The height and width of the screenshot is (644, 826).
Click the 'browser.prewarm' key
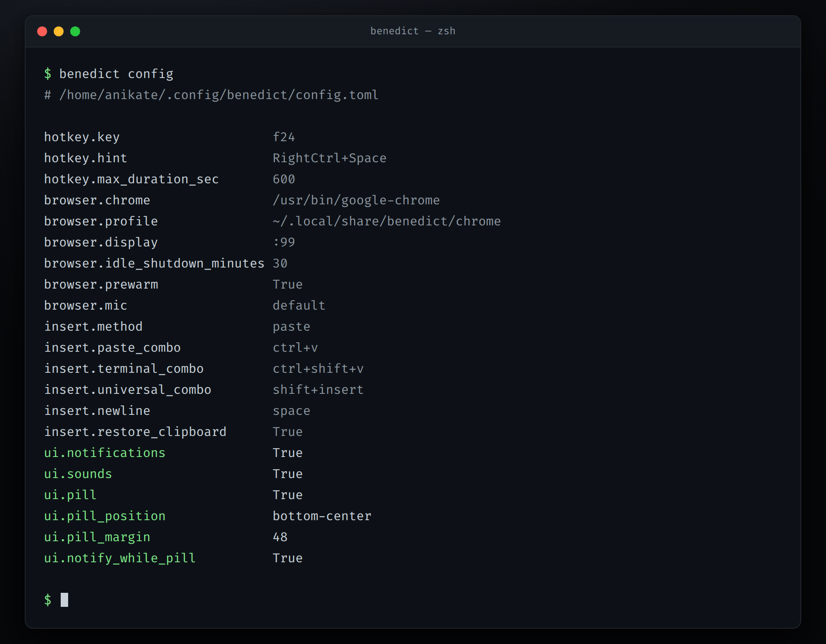pyautogui.click(x=101, y=284)
